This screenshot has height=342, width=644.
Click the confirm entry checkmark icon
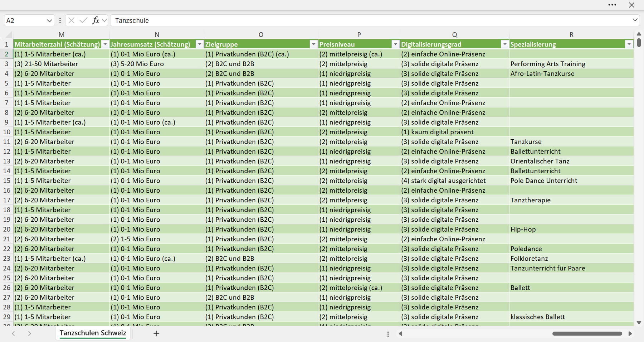coord(83,20)
